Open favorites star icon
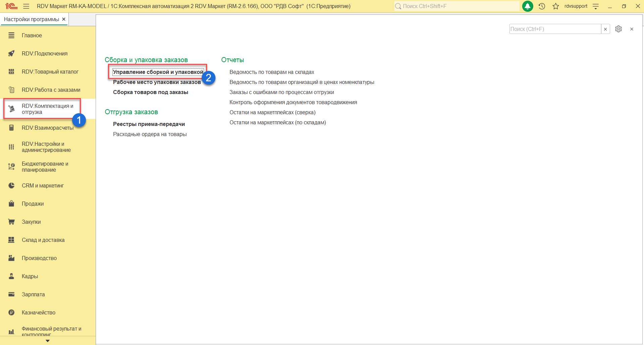 coord(556,6)
